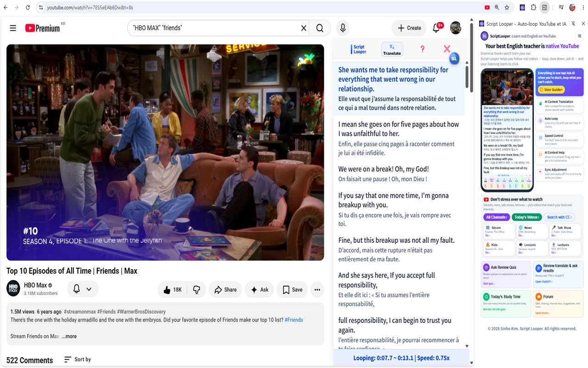Viewport: 588px width, 368px height.
Task: Open the more actions ellipsis under video
Action: click(x=317, y=290)
